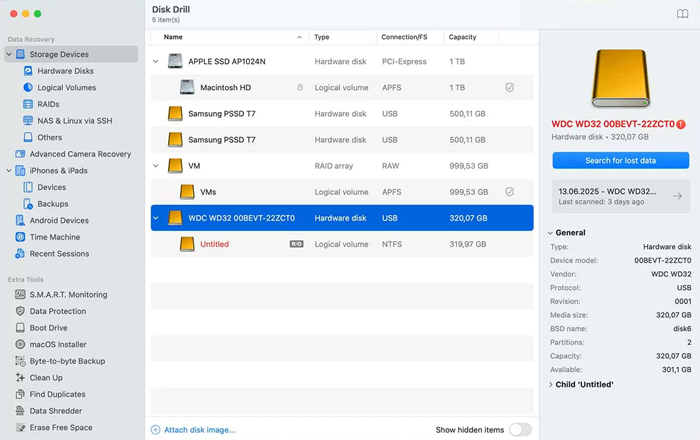
Task: Click Search for lost data button
Action: (621, 161)
